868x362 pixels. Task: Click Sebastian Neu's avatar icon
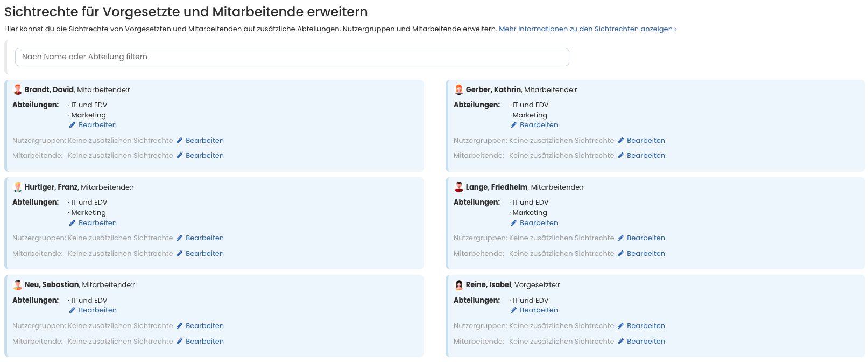click(18, 285)
